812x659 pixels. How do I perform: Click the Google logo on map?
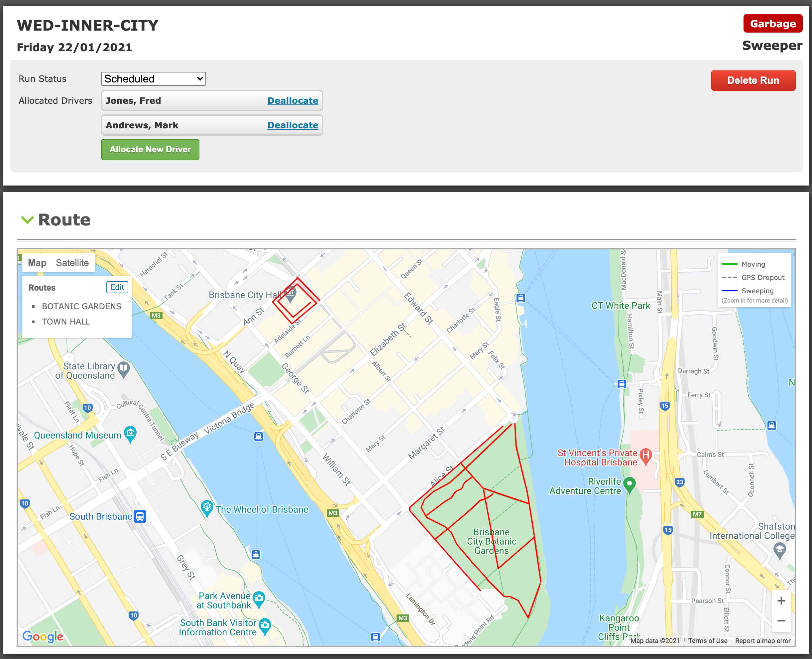tap(43, 636)
